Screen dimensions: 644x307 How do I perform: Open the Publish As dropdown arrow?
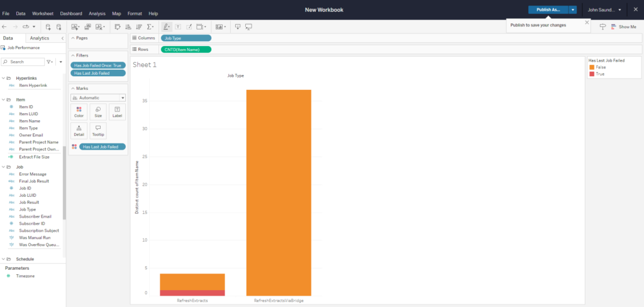572,10
